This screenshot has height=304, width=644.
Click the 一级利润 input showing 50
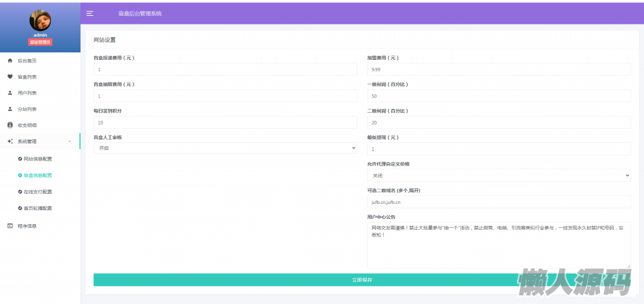[x=499, y=96]
